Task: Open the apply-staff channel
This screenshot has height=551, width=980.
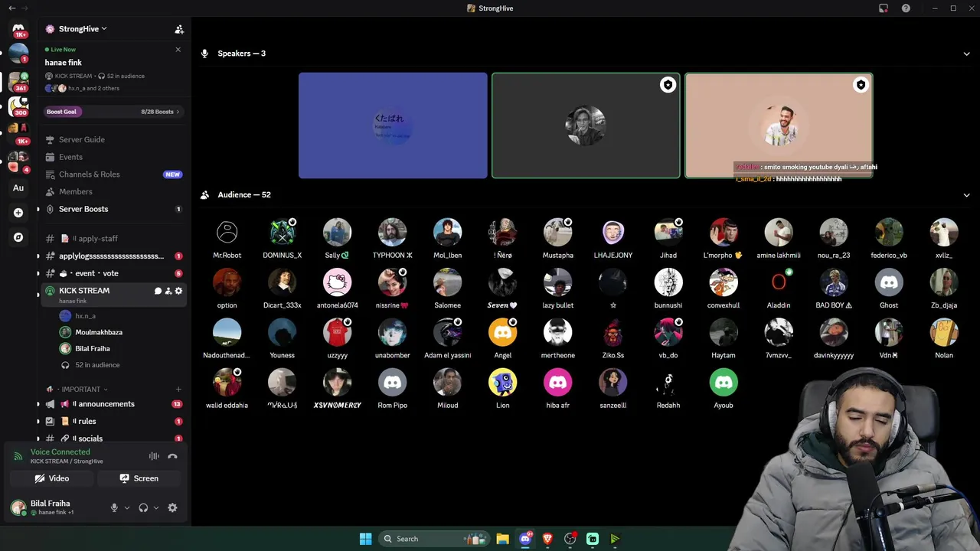Action: pos(112,239)
